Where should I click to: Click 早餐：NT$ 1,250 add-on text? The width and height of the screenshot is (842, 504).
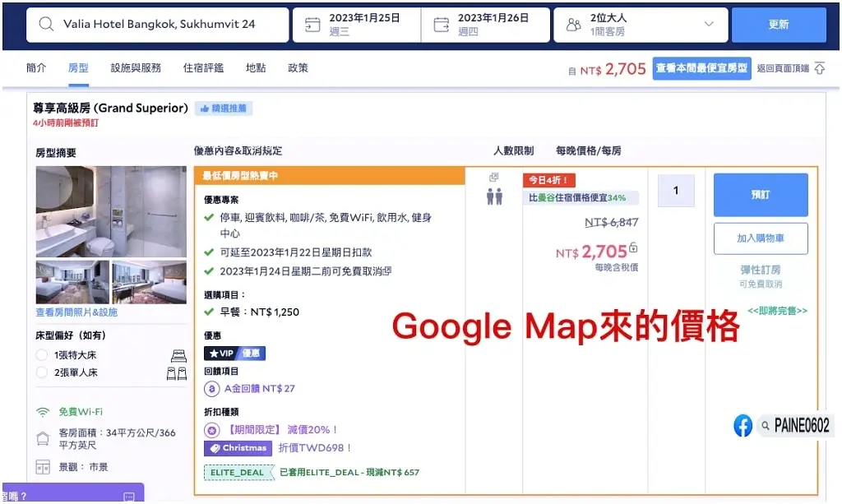click(x=259, y=312)
